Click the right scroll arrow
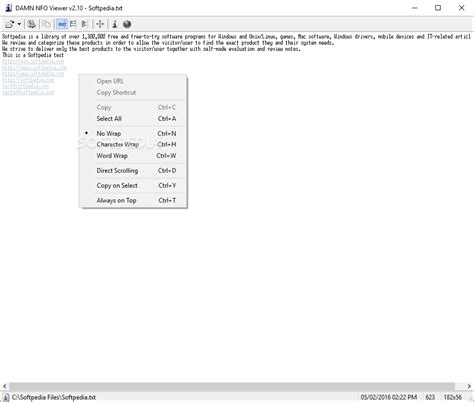Image resolution: width=474 pixels, height=402 pixels. (469, 386)
